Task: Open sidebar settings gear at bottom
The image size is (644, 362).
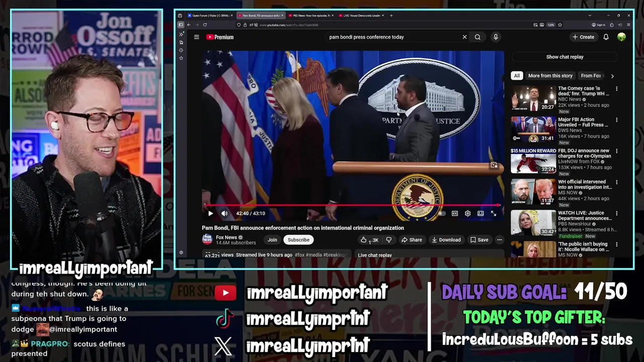Action: click(181, 252)
